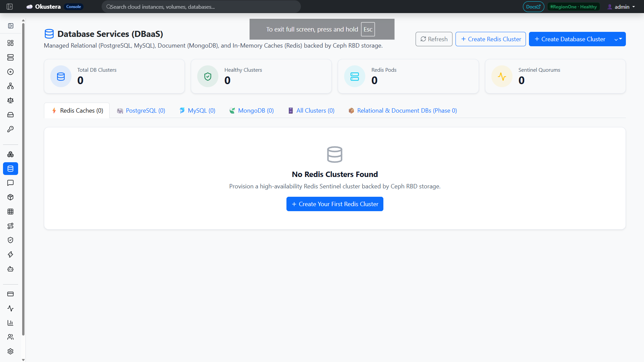Viewport: 644px width, 362px height.
Task: Open the workflow route icon in the sidebar
Action: 10,226
